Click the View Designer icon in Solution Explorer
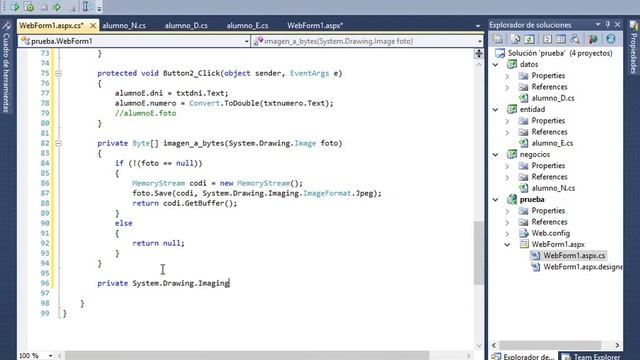 pyautogui.click(x=561, y=39)
